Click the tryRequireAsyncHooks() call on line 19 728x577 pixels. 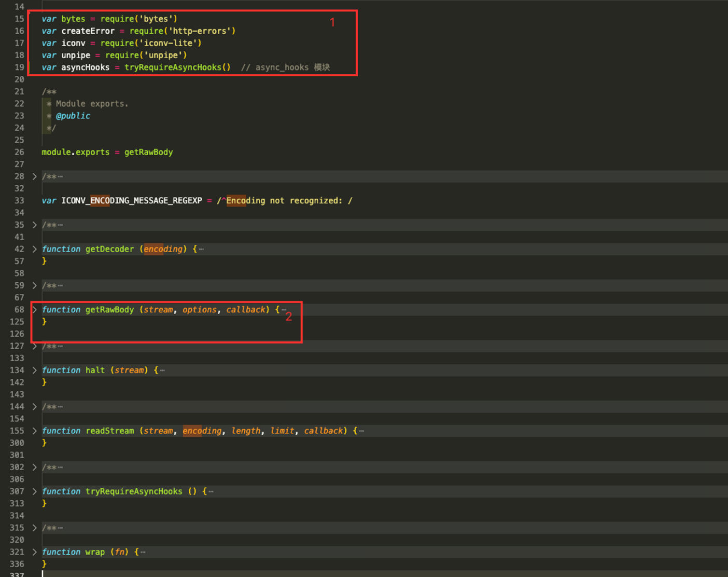point(177,67)
